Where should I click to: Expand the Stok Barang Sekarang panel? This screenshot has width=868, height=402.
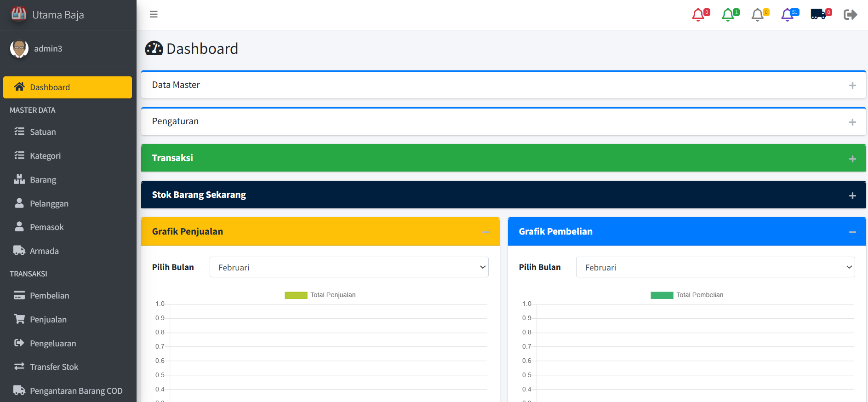852,195
